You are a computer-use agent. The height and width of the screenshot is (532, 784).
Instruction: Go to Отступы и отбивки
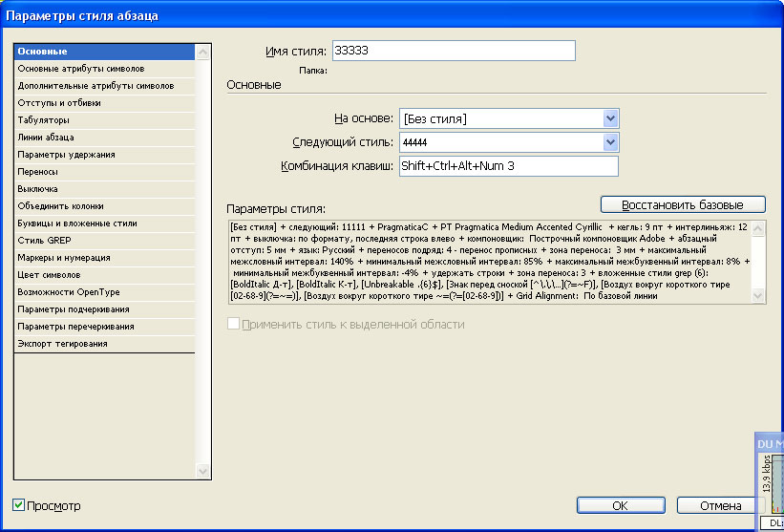point(104,103)
